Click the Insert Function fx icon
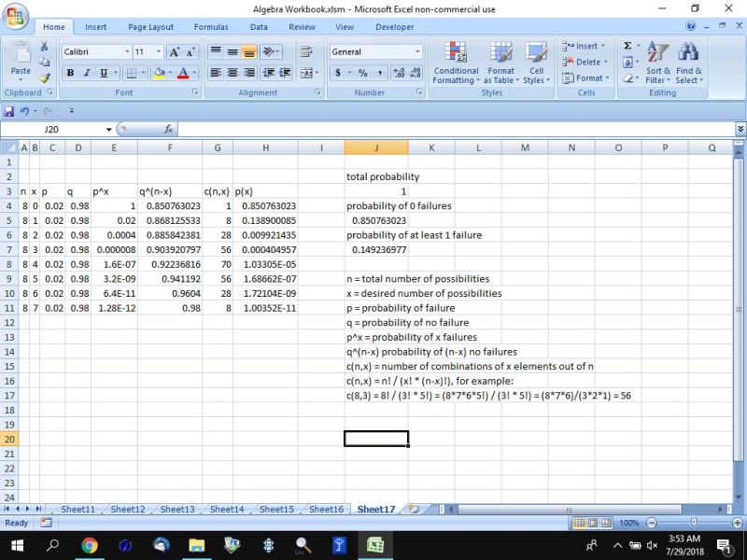 click(168, 129)
